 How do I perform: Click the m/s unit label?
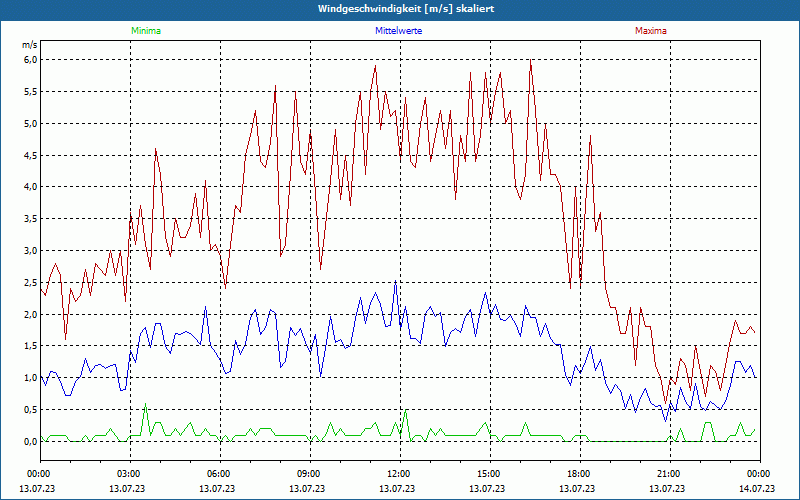tap(30, 45)
